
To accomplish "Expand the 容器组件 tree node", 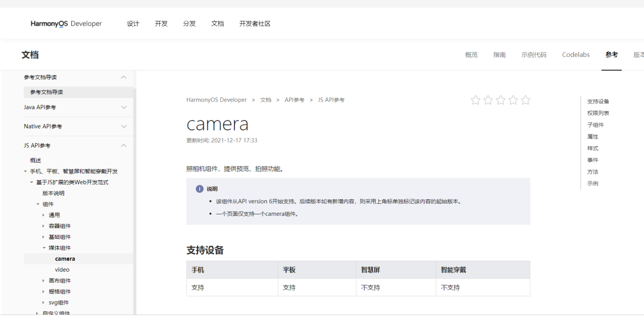I will coord(44,226).
